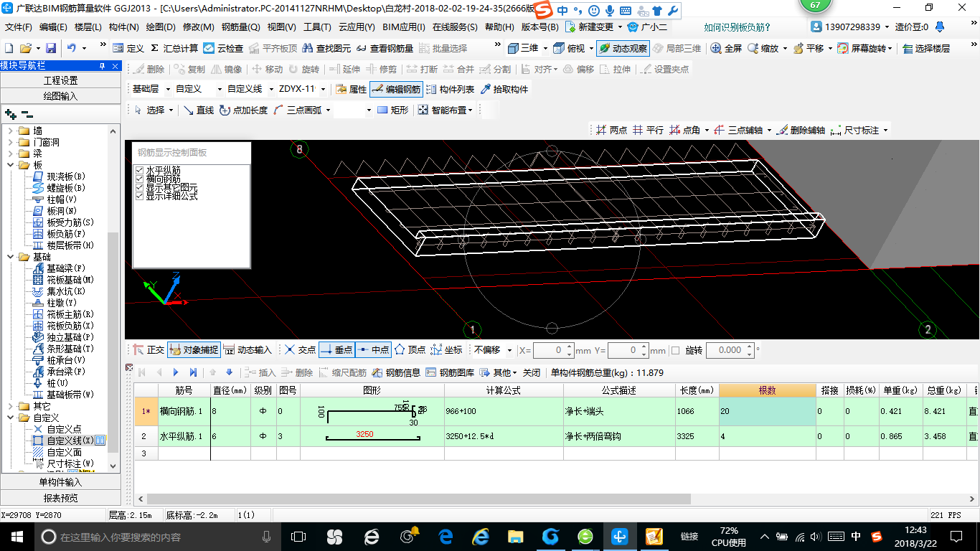Viewport: 980px width, 551px height.
Task: Select the 平移 pan tool
Action: (808, 48)
